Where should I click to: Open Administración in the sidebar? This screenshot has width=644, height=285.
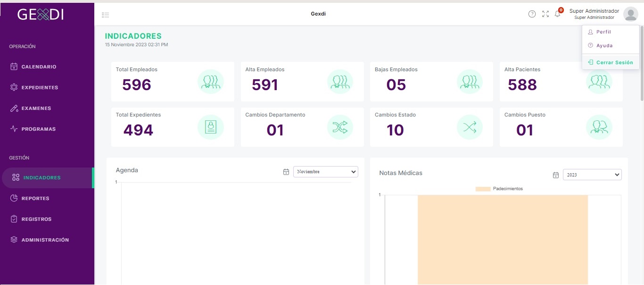pos(47,240)
